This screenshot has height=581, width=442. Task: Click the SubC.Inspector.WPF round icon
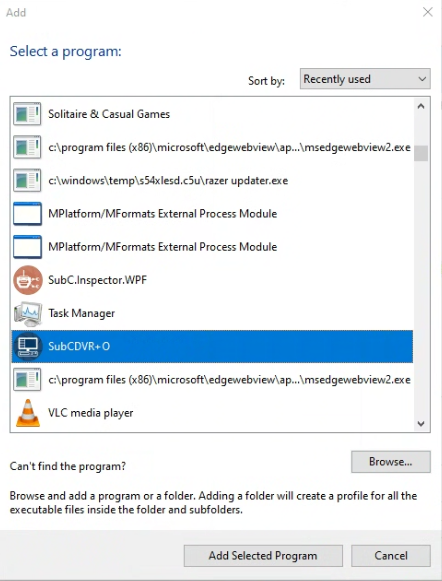pos(27,280)
